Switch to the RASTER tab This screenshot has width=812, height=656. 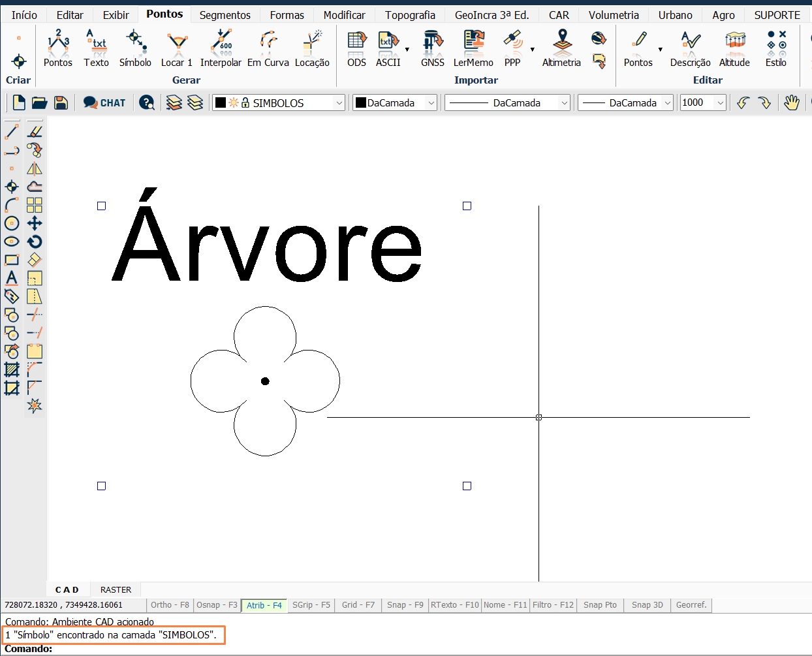[x=115, y=589]
